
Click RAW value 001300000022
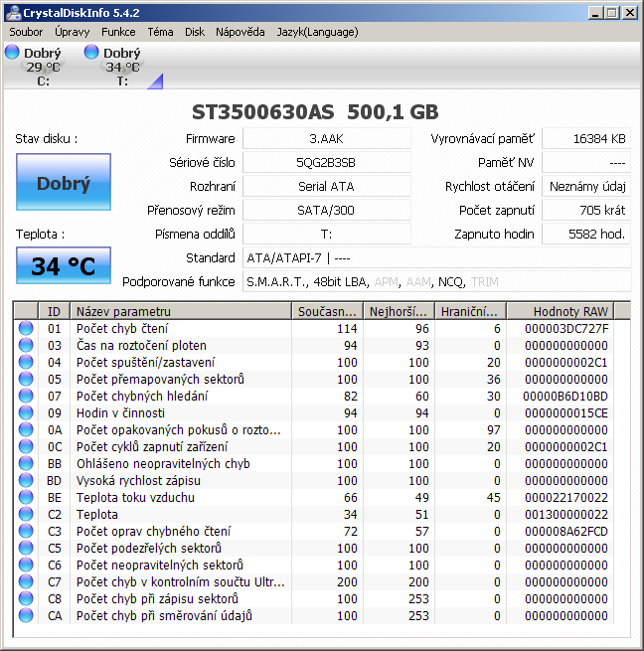point(566,515)
